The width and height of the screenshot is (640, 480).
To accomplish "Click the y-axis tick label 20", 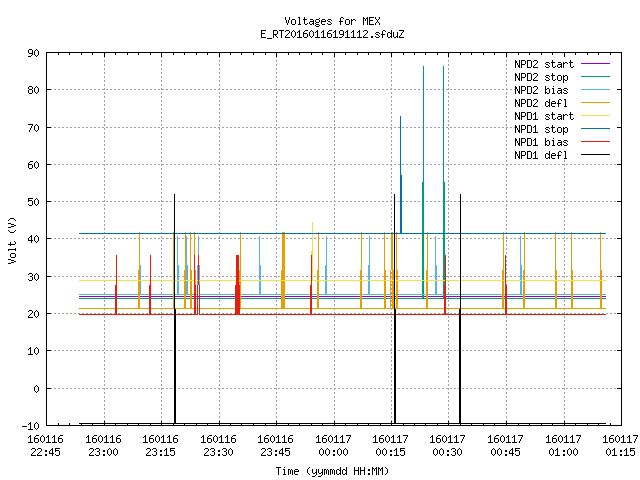I will 33,314.
